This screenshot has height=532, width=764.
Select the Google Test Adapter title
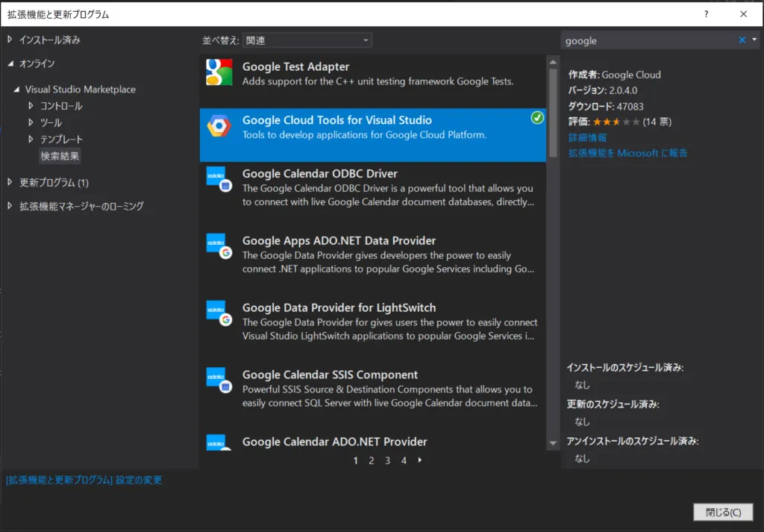tap(295, 66)
